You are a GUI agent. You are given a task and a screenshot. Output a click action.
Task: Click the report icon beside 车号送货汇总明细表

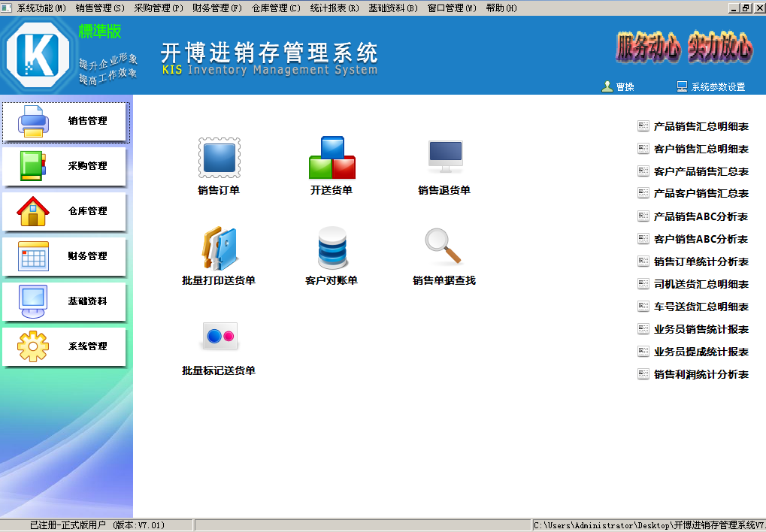pos(643,307)
